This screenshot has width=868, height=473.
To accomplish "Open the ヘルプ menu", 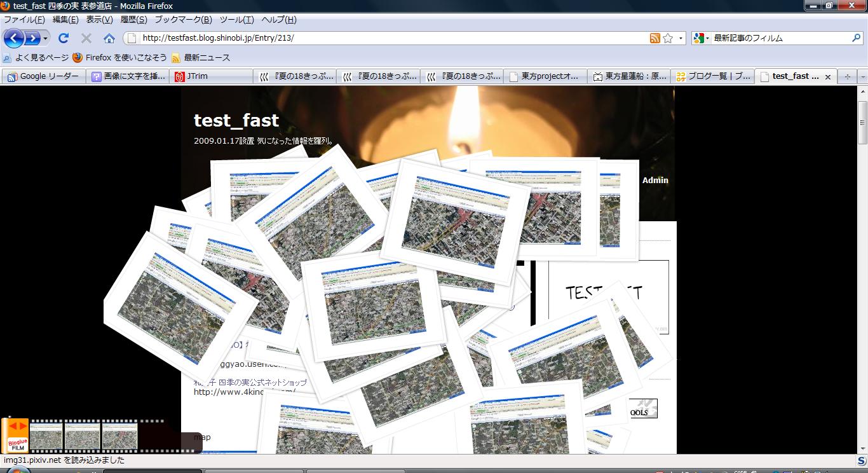I will [x=279, y=20].
